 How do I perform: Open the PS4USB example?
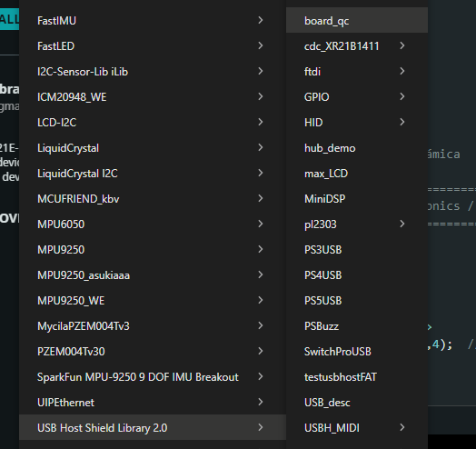[357, 275]
